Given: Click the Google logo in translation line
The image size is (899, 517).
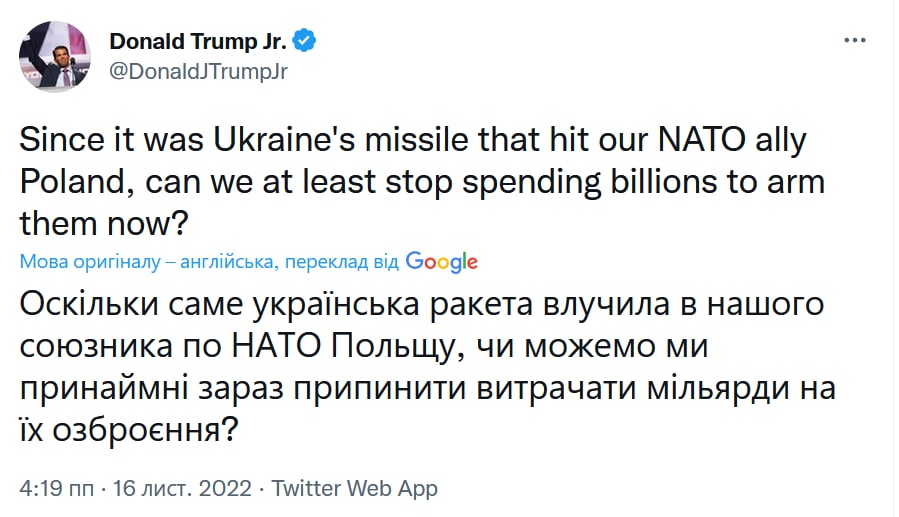Looking at the screenshot, I should click(442, 262).
